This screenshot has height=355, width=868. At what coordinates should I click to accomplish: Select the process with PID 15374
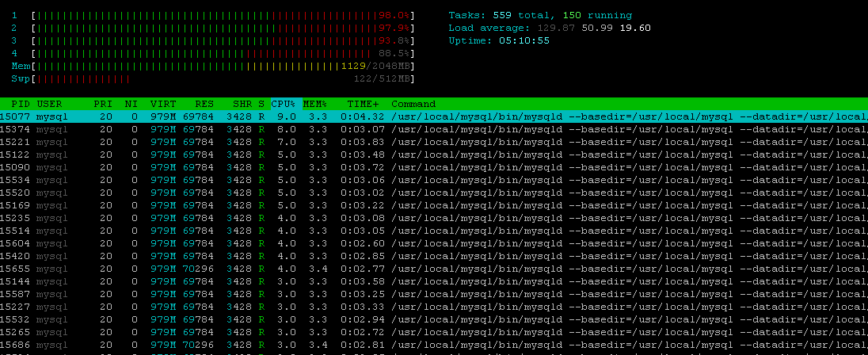(434, 130)
